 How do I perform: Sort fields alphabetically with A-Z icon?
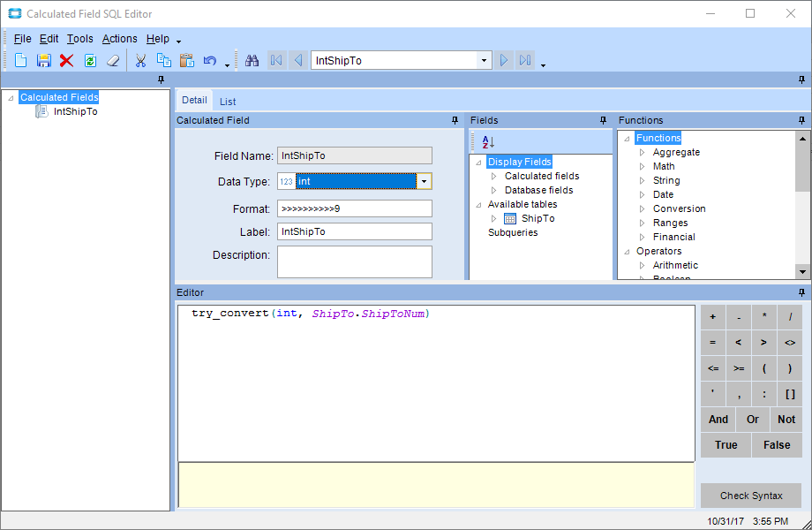488,141
